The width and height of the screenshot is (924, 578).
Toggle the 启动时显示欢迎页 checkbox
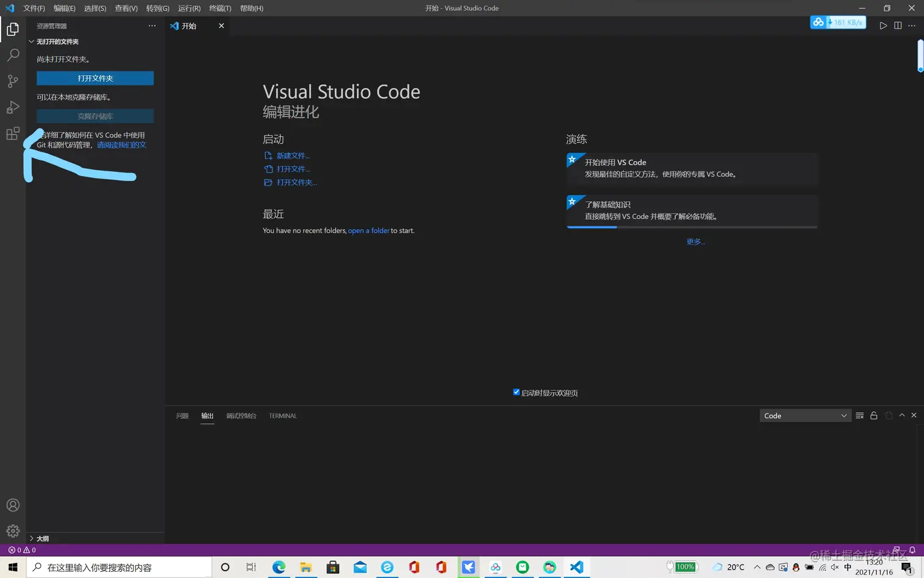click(516, 392)
